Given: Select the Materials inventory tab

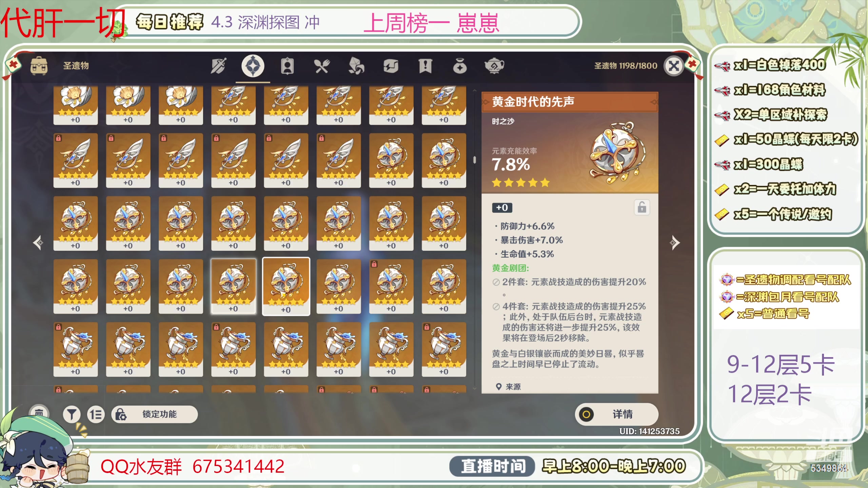Looking at the screenshot, I should click(x=356, y=66).
